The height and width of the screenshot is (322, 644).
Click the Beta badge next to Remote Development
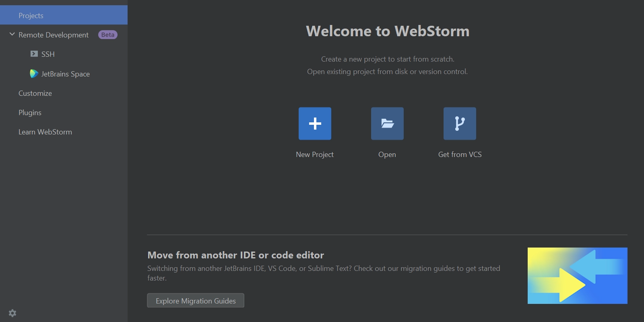point(108,35)
